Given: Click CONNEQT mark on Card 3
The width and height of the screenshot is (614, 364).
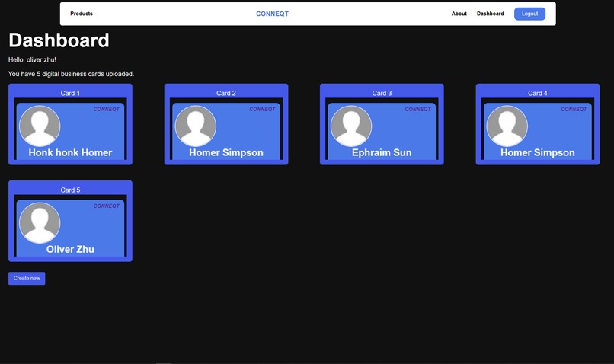Looking at the screenshot, I should (417, 109).
